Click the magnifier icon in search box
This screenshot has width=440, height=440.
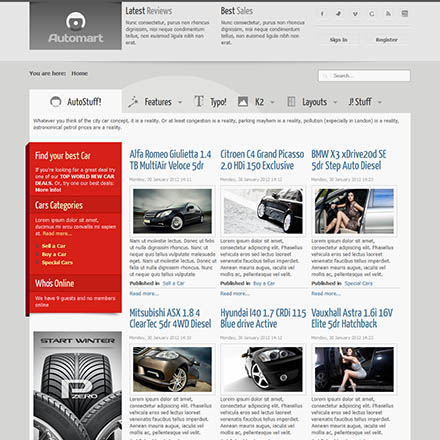[325, 76]
